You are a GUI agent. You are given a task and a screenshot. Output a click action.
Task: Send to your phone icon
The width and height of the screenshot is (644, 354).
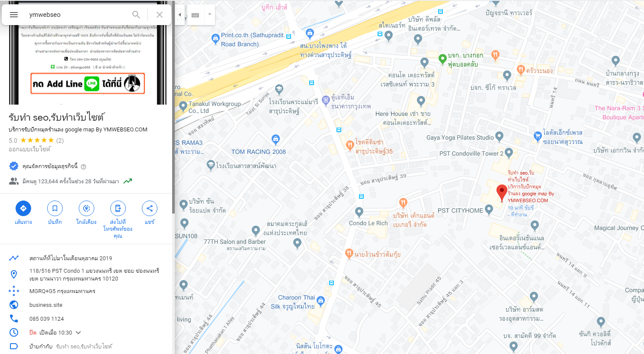point(118,208)
